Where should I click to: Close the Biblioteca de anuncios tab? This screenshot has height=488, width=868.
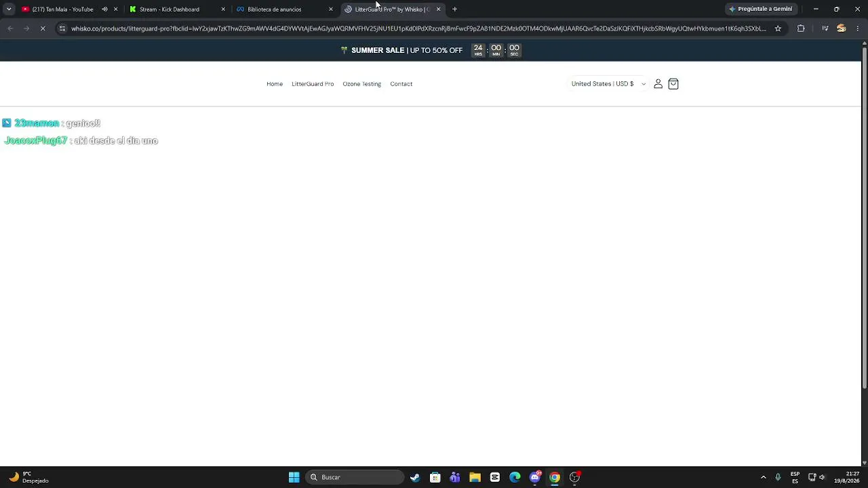[x=331, y=9]
